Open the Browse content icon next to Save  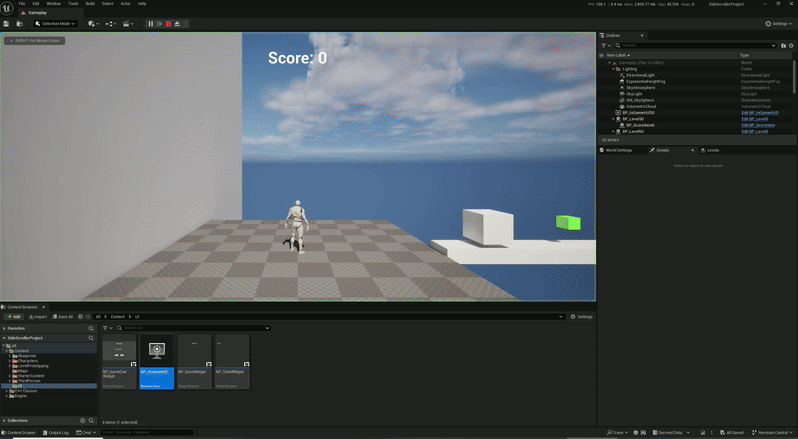point(20,24)
